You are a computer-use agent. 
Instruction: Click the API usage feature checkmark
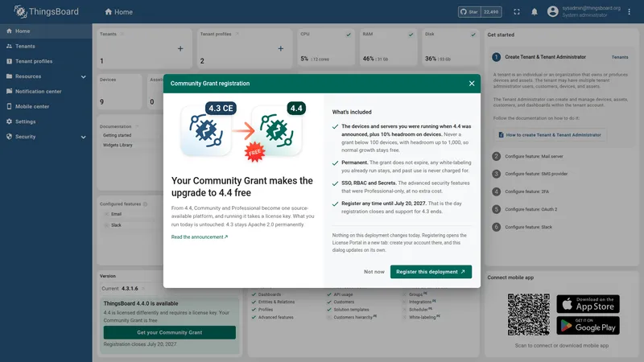[329, 294]
